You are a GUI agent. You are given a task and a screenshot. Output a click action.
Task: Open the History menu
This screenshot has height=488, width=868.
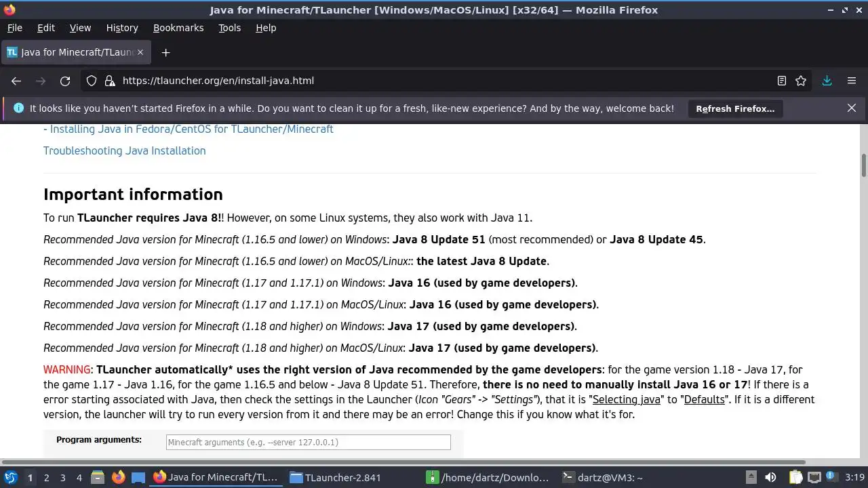(x=122, y=28)
